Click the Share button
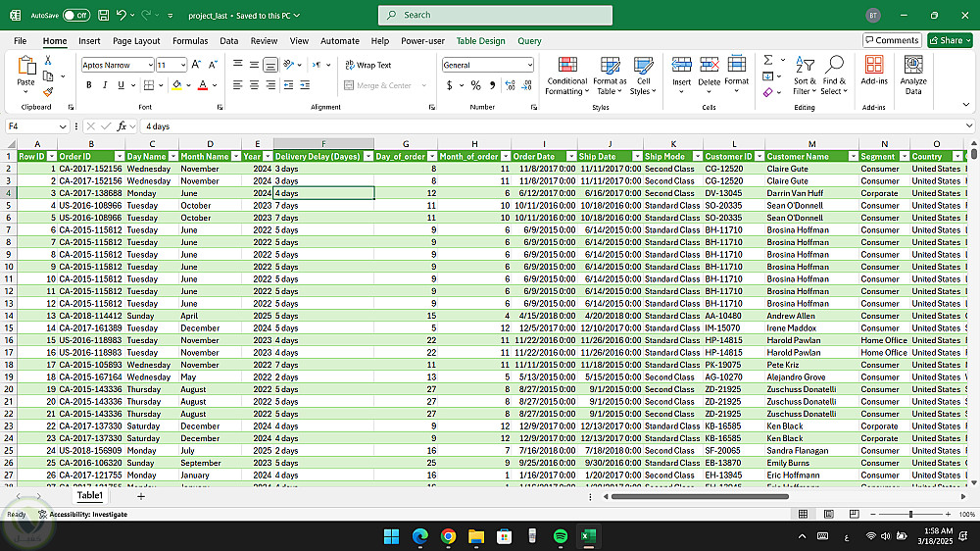This screenshot has height=551, width=980. click(x=950, y=40)
